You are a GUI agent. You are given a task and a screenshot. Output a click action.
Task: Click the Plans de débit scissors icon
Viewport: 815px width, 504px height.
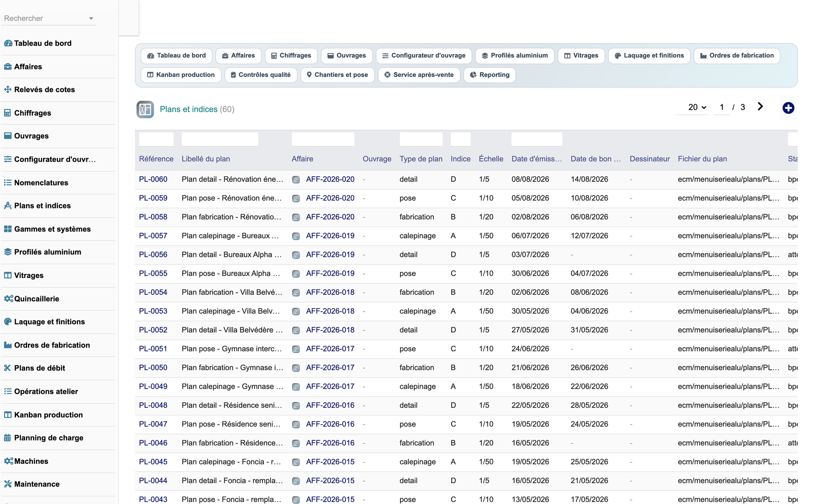pyautogui.click(x=8, y=368)
